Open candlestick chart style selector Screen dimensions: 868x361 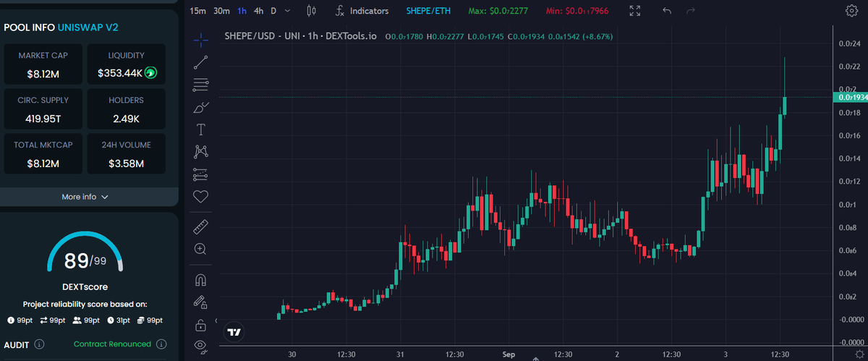[312, 11]
